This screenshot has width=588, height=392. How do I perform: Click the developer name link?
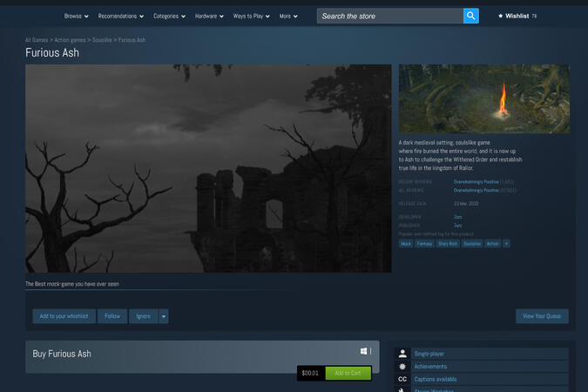coord(458,217)
